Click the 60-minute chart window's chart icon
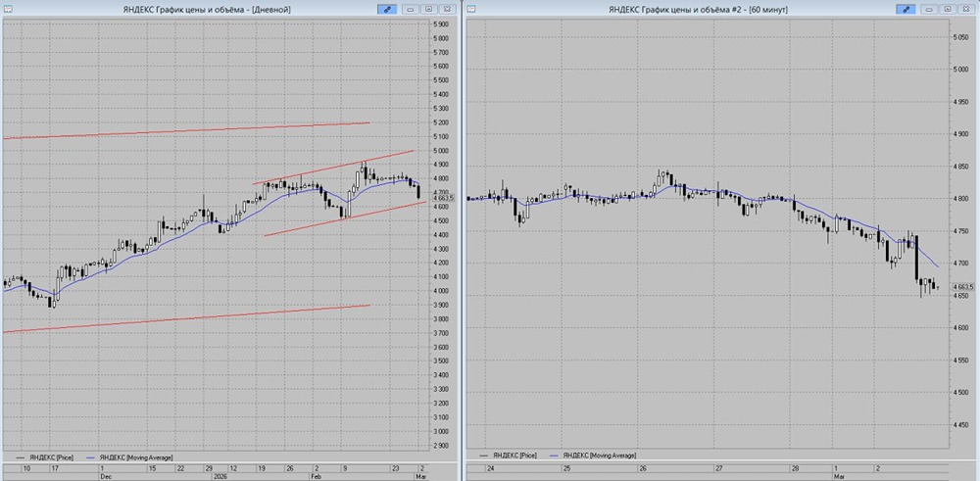This screenshot has width=980, height=481. click(x=472, y=9)
